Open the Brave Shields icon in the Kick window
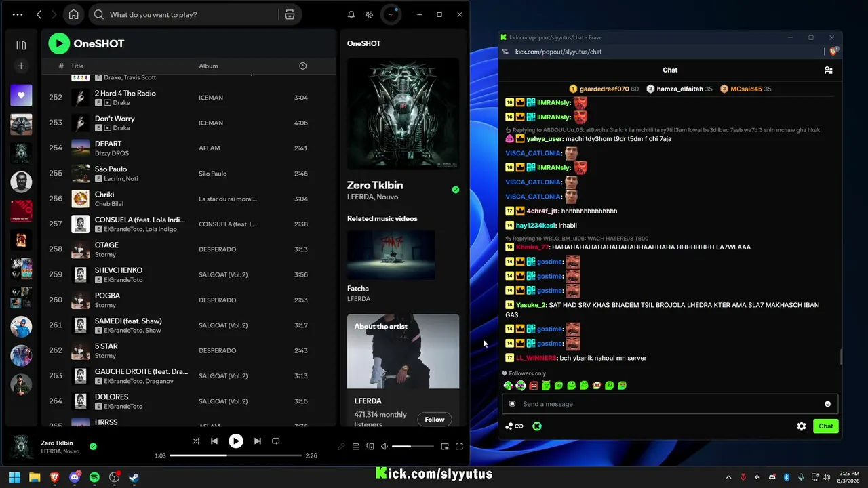 [x=833, y=52]
